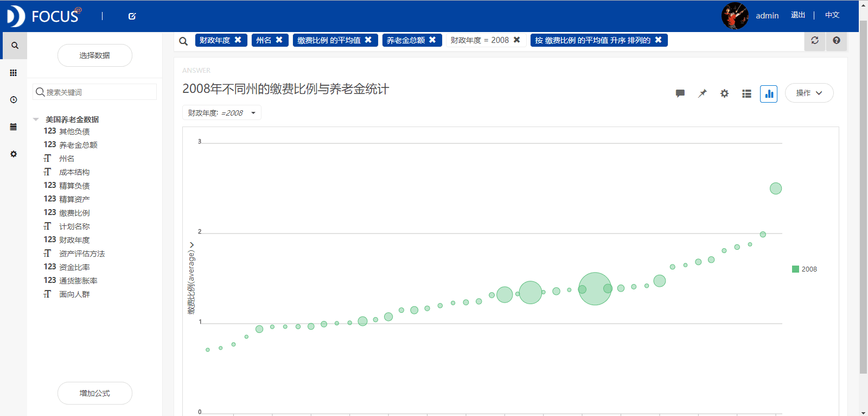The height and width of the screenshot is (416, 868).
Task: Select the 养老金总额 column in list
Action: point(78,145)
